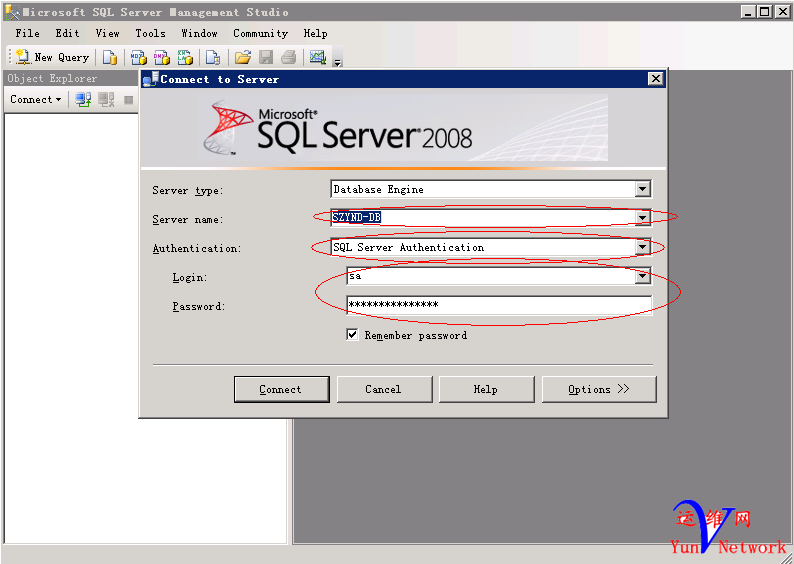Expand the Server type dropdown

pos(642,189)
